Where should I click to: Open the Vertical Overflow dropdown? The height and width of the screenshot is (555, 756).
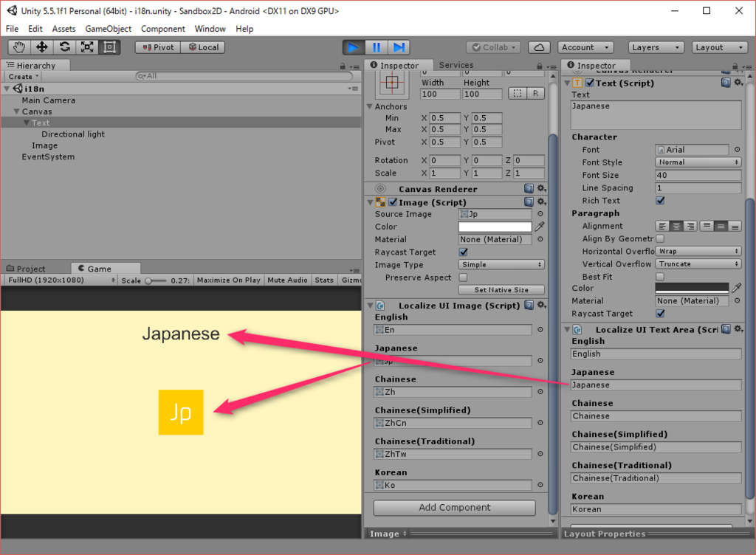point(698,264)
